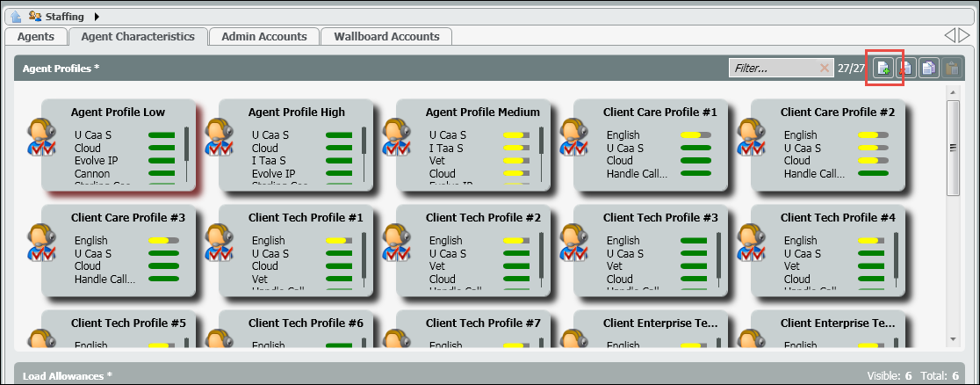Image resolution: width=980 pixels, height=385 pixels.
Task: Click the copy agent profile icon
Action: pos(929,68)
